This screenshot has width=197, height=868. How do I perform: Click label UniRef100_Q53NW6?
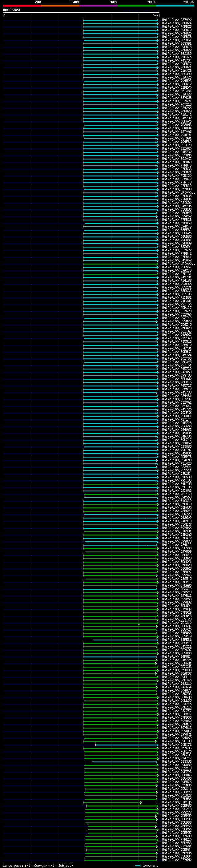pos(176,785)
